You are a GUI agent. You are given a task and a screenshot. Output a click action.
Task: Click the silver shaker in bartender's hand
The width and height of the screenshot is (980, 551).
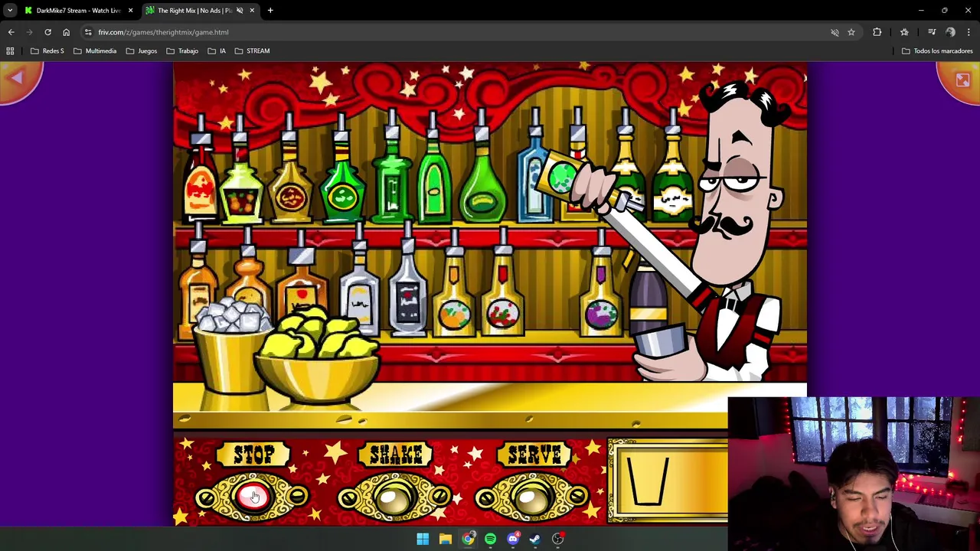click(x=661, y=342)
